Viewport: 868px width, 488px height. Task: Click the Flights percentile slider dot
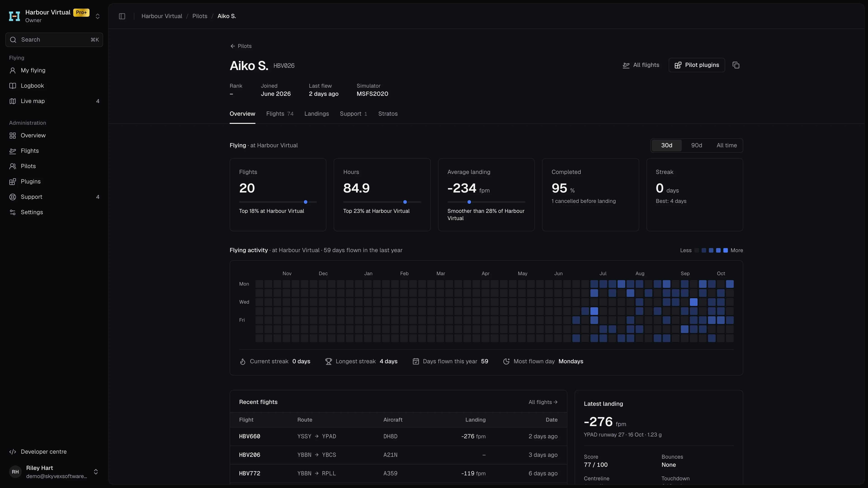pos(306,202)
